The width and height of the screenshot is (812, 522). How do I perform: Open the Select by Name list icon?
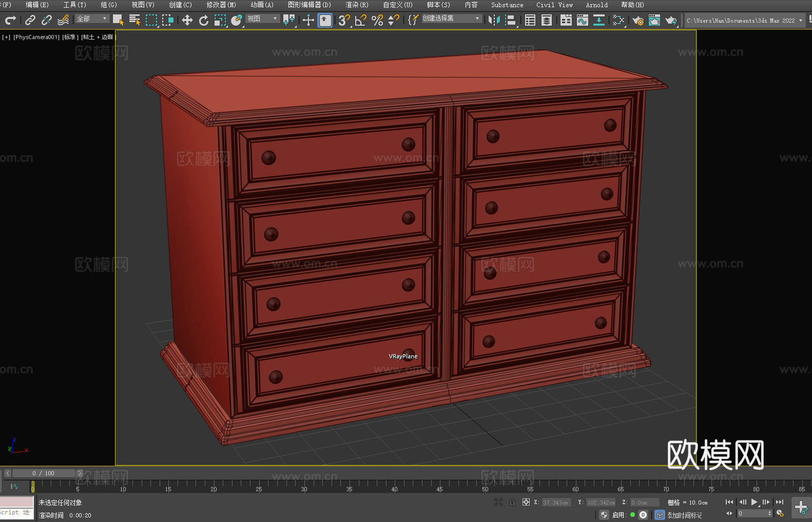[x=134, y=20]
